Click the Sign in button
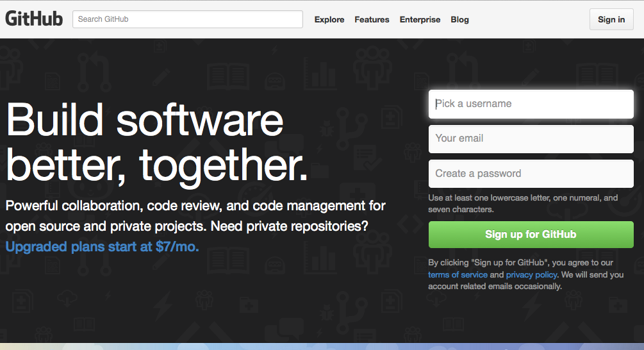Screen dimensions: 644x350 click(x=611, y=19)
